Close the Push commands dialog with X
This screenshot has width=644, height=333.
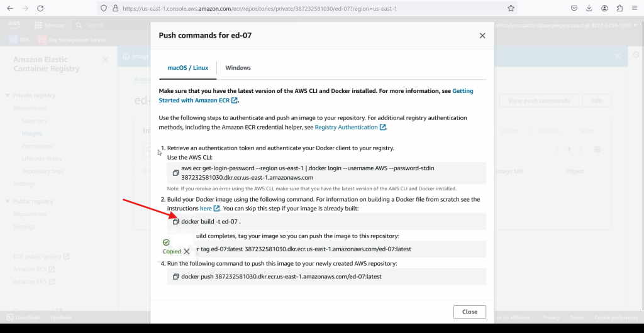(482, 36)
